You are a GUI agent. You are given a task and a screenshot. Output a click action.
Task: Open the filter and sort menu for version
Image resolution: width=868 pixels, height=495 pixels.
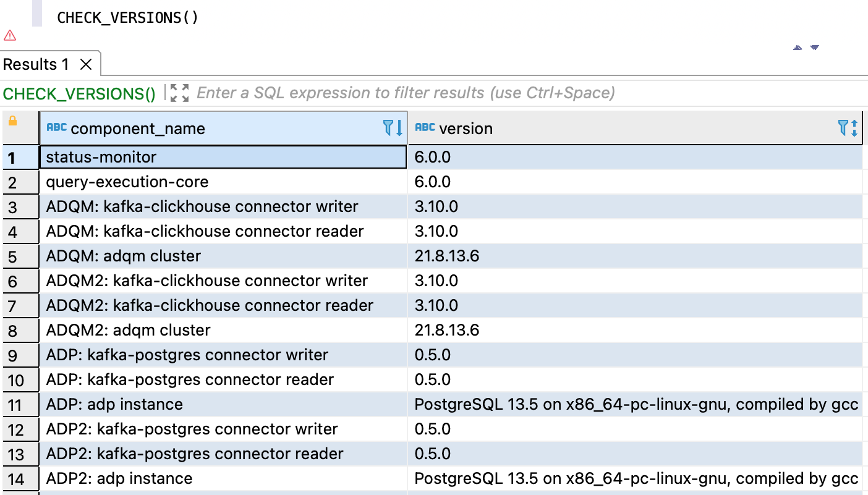pyautogui.click(x=848, y=128)
